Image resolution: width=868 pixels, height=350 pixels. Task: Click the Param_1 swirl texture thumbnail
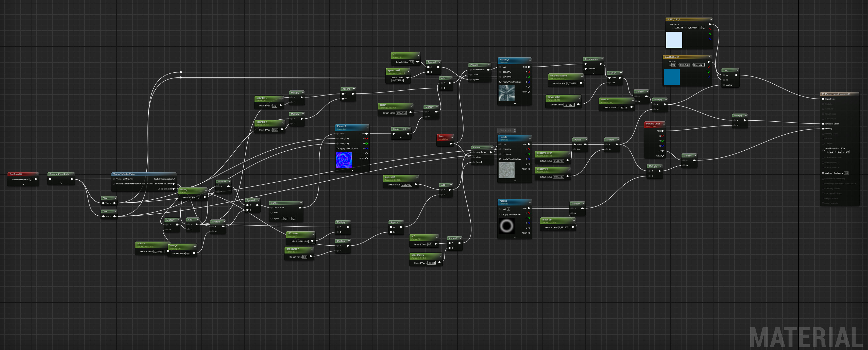coord(506,93)
